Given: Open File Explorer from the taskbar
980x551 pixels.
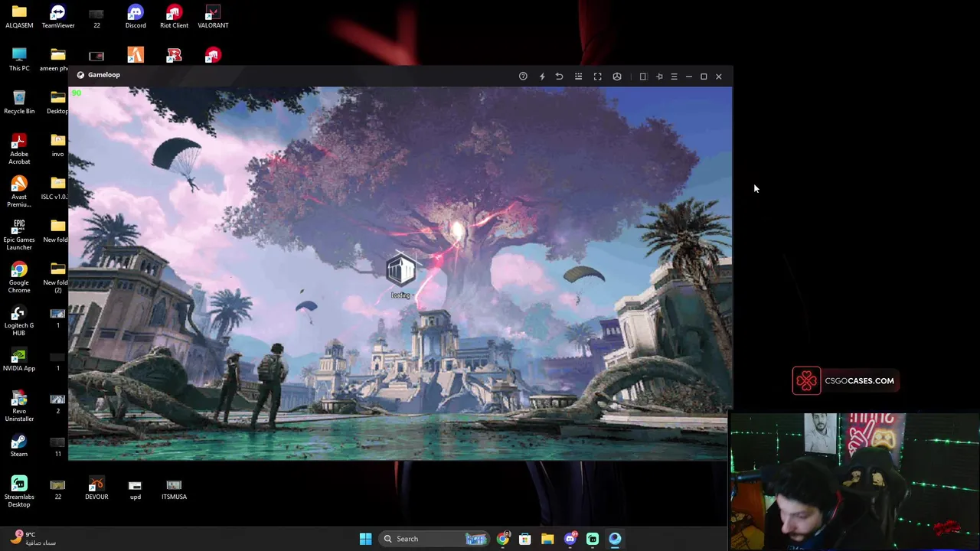Looking at the screenshot, I should click(547, 539).
